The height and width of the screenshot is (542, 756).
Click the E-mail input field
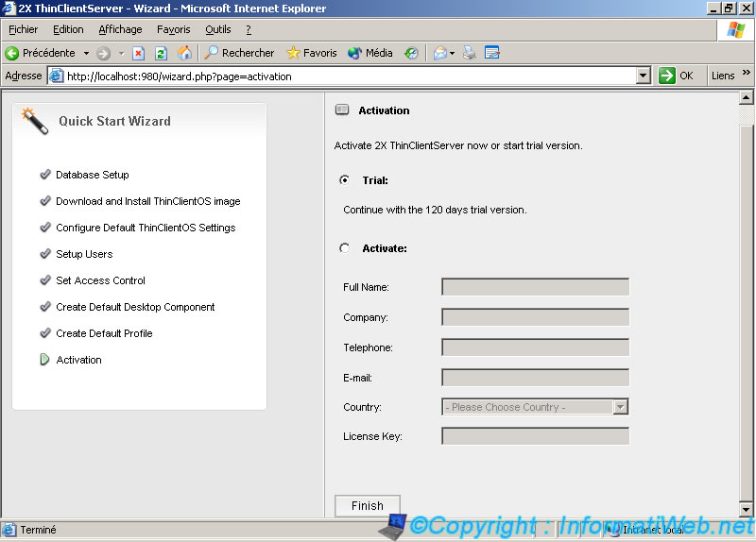(535, 378)
